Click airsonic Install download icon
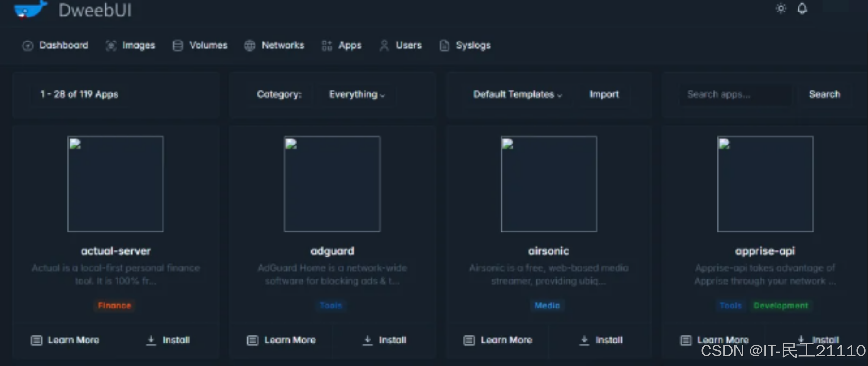868x366 pixels. point(584,340)
